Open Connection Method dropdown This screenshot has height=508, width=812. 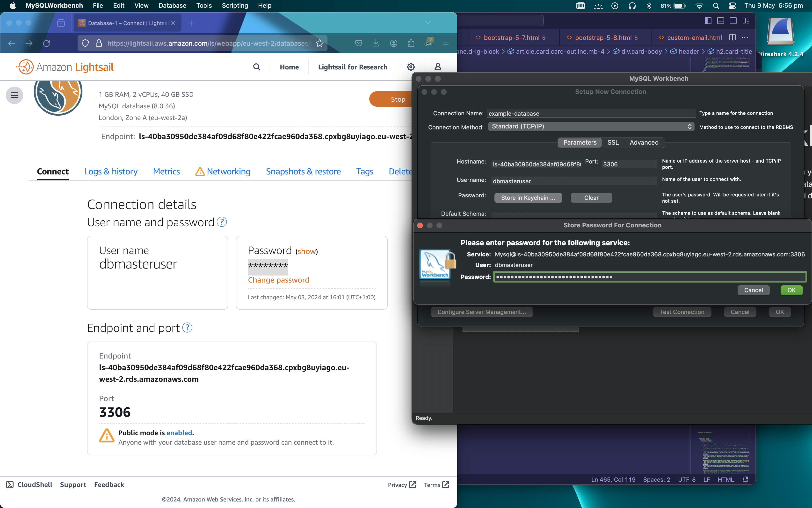(x=591, y=126)
